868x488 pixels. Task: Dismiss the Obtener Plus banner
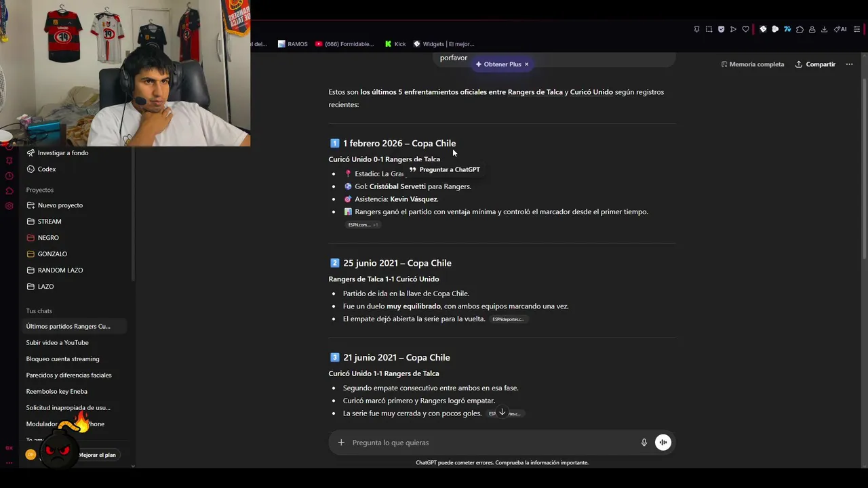[x=526, y=64]
